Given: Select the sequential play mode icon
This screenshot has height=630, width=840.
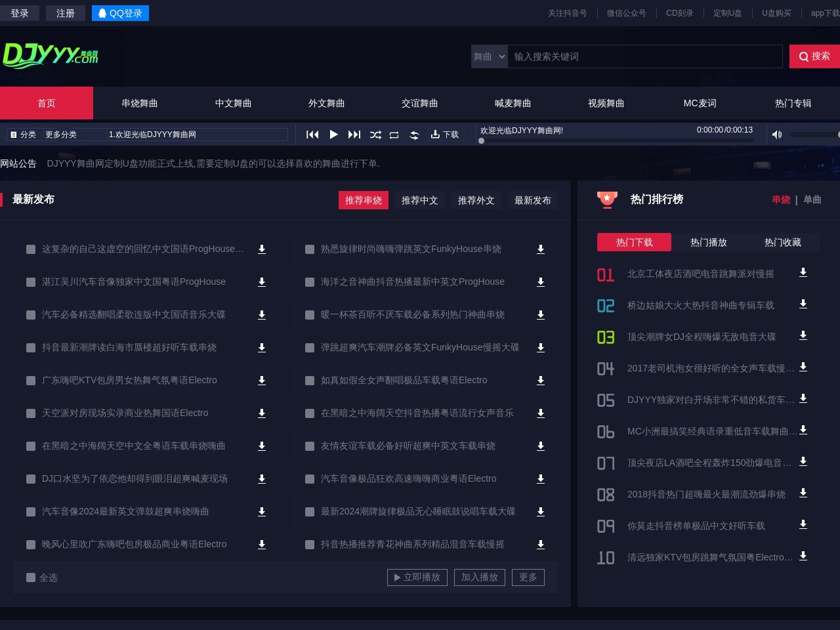Looking at the screenshot, I should 414,135.
